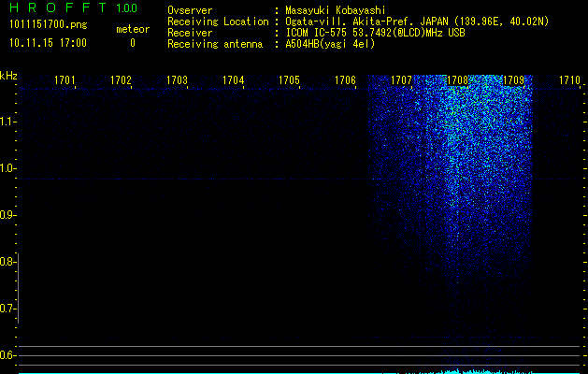The width and height of the screenshot is (588, 374).
Task: Click the Ogata-vill. Akita-Pref. JAPAN location text
Action: point(417,22)
